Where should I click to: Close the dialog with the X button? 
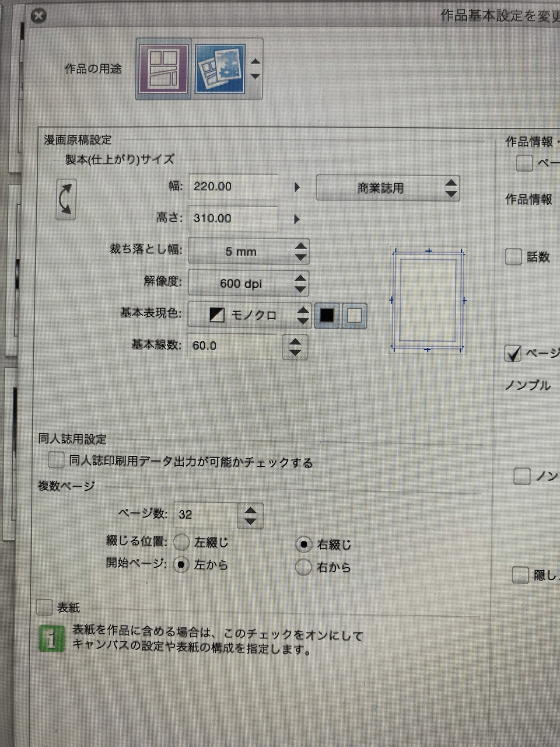point(38,16)
